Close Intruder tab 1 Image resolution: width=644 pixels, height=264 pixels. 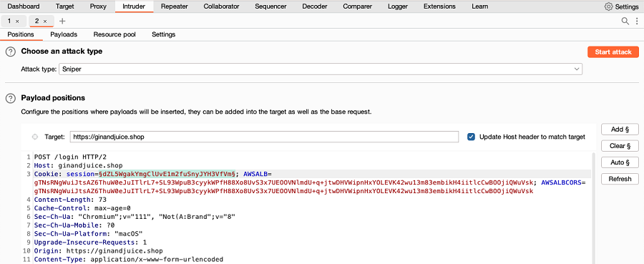click(x=17, y=21)
